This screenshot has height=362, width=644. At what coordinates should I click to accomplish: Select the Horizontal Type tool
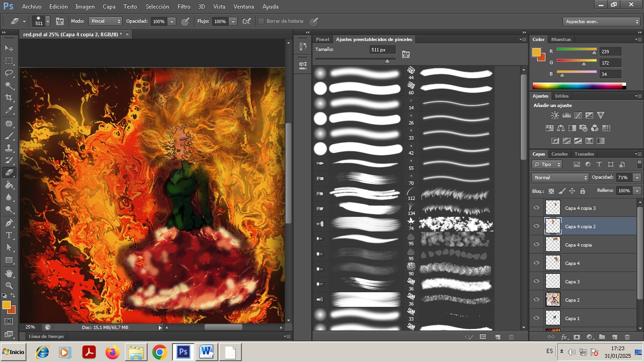coord(9,235)
